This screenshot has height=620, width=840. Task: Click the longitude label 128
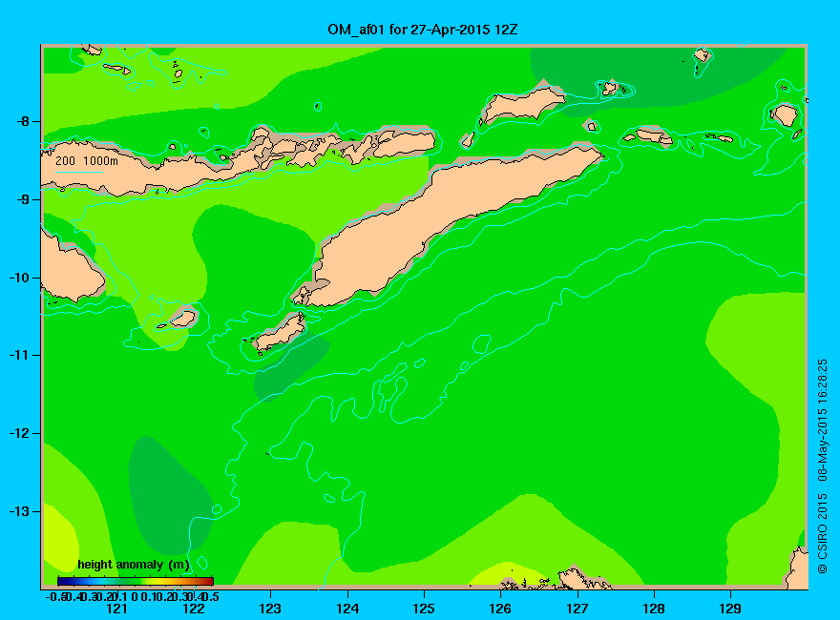click(x=654, y=609)
